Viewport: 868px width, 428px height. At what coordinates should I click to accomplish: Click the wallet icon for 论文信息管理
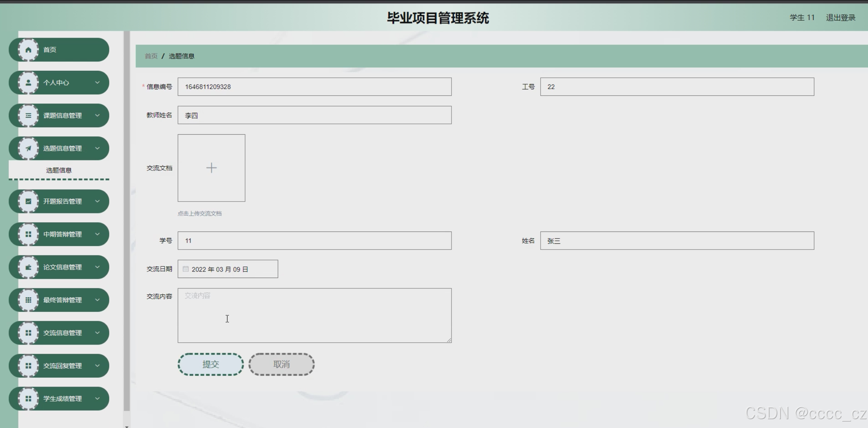28,267
